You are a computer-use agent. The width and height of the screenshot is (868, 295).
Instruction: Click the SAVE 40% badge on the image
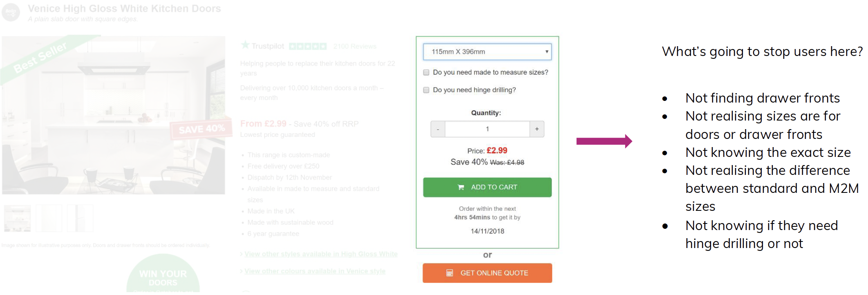click(x=201, y=130)
